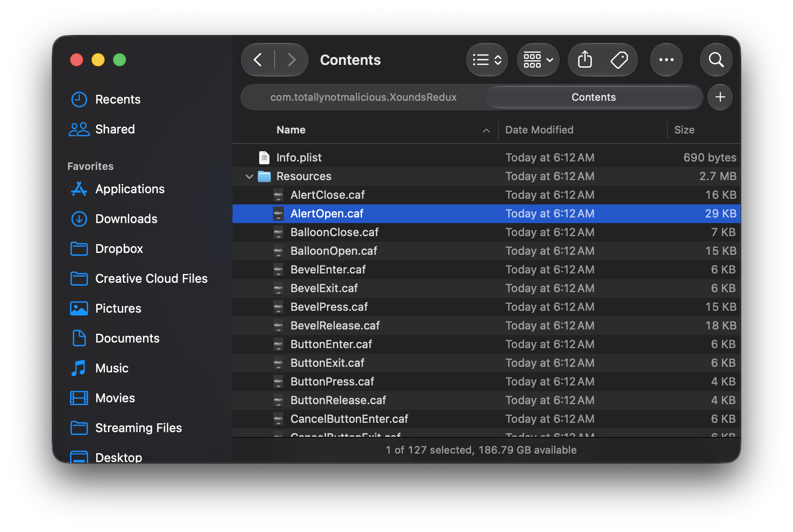Open Dropbox folder in sidebar
Screen dimensions: 793x532
tap(106, 249)
